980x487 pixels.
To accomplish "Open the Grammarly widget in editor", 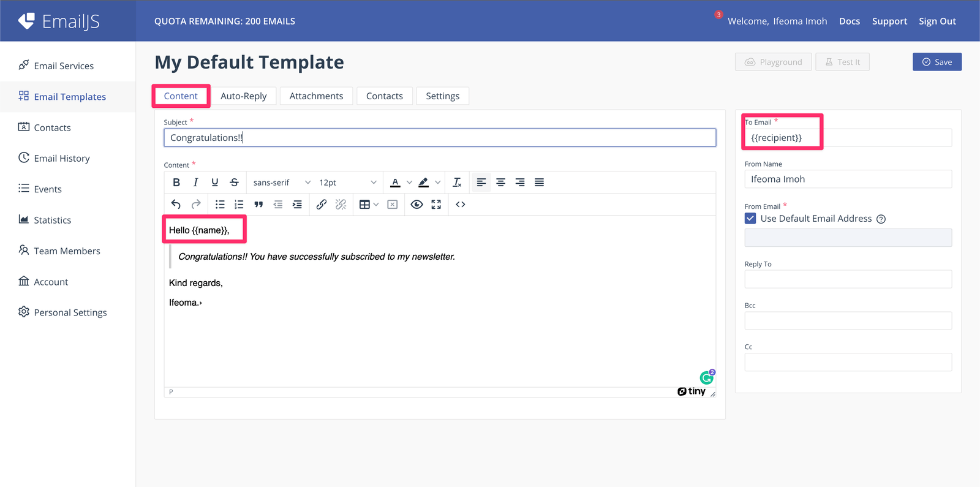I will 707,377.
